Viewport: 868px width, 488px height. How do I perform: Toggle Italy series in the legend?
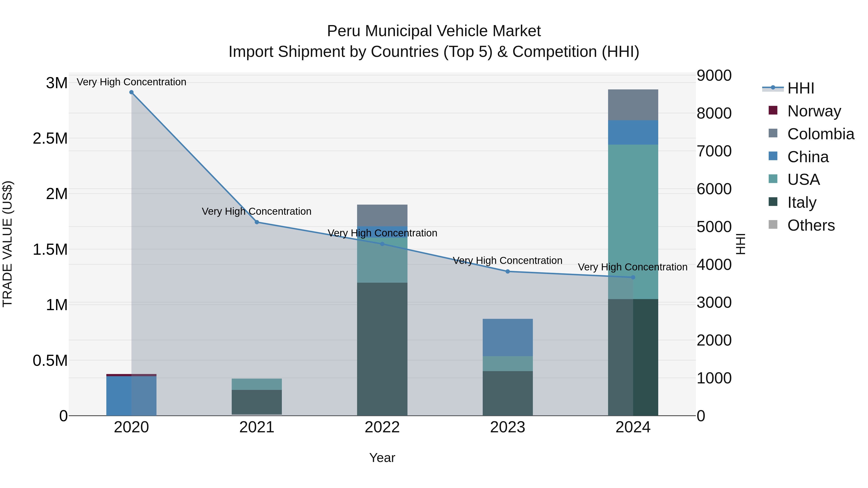(793, 202)
